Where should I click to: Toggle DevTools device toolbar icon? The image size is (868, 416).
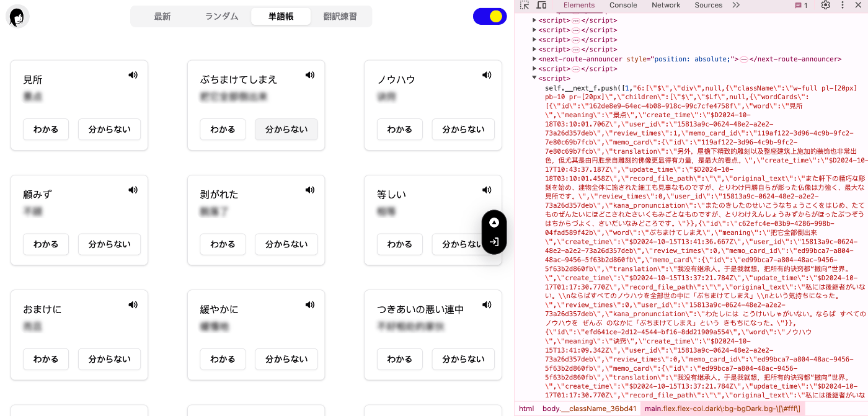coord(541,5)
